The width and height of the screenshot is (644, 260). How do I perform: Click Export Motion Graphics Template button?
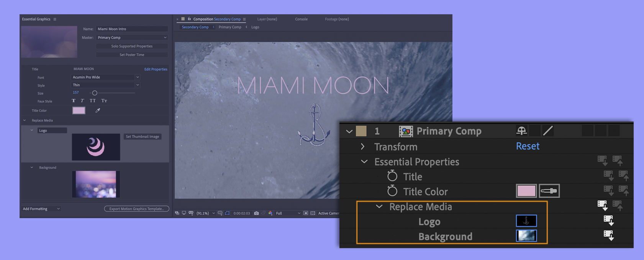(x=136, y=209)
